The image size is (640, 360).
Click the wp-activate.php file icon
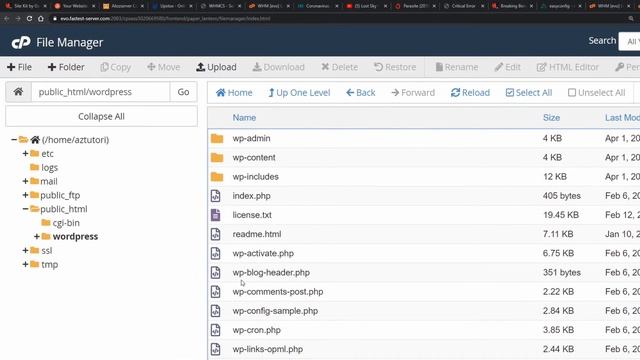pyautogui.click(x=216, y=253)
